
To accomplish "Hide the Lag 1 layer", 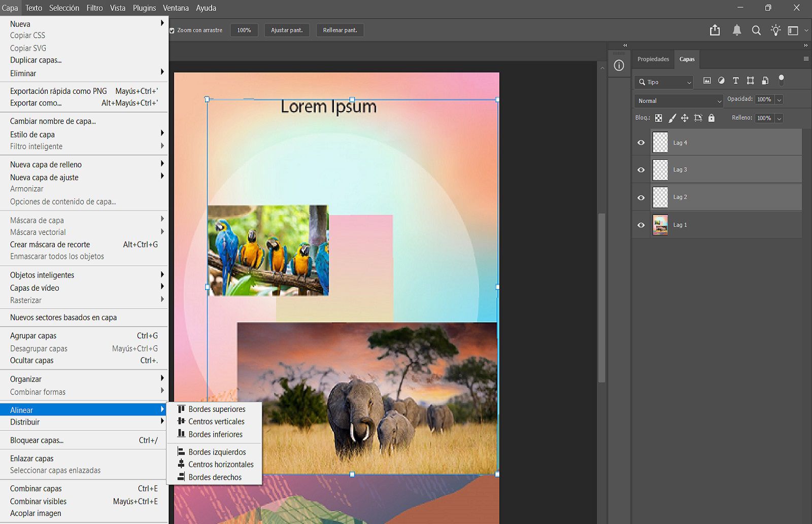I will [640, 225].
